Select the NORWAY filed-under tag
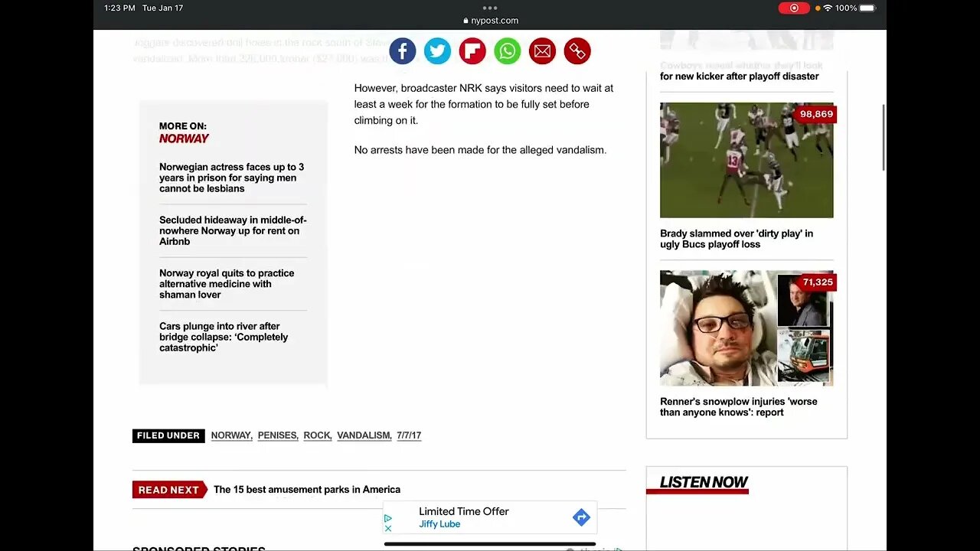The image size is (980, 551). point(231,435)
